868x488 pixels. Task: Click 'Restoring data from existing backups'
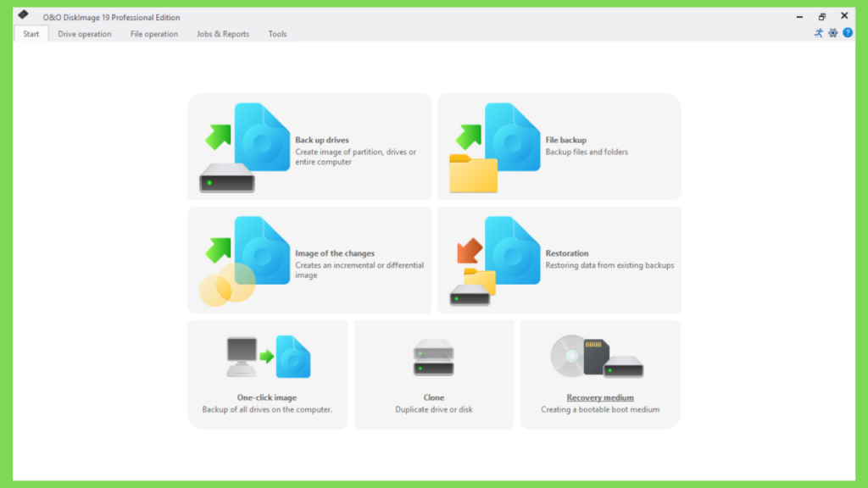point(609,265)
